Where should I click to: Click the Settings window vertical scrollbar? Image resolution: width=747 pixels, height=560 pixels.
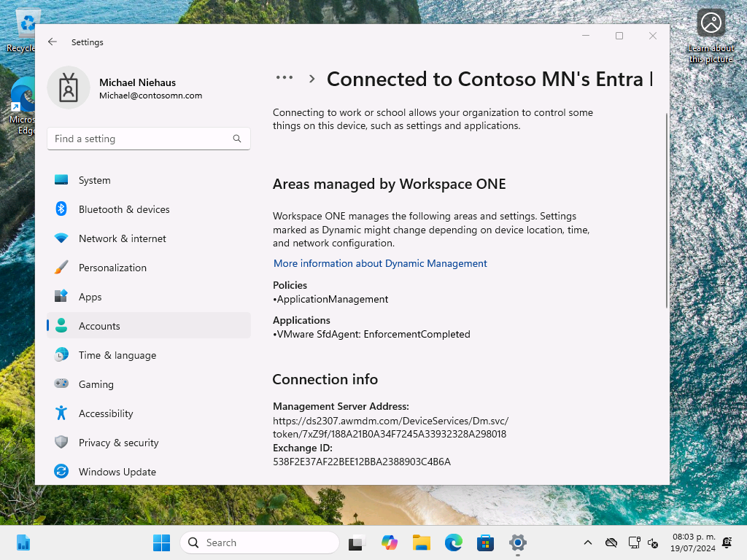pyautogui.click(x=666, y=211)
